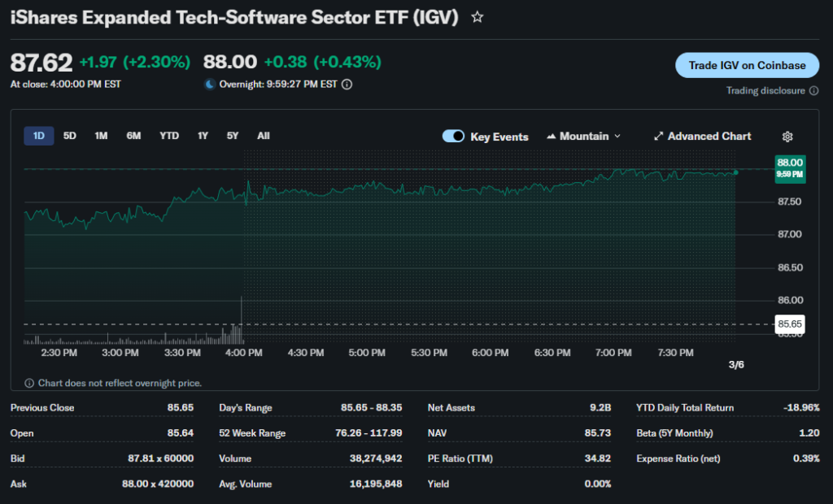Switch to the 5D time range
The image size is (833, 504).
(x=70, y=136)
